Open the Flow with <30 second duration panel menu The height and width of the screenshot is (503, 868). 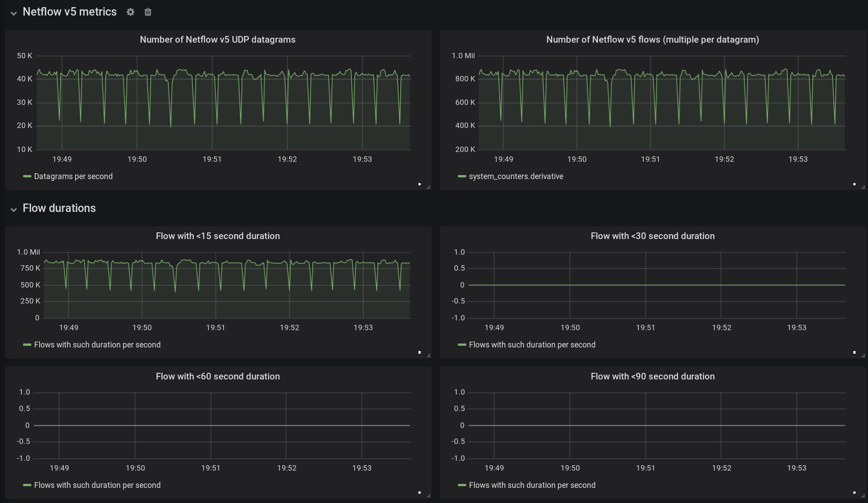652,236
